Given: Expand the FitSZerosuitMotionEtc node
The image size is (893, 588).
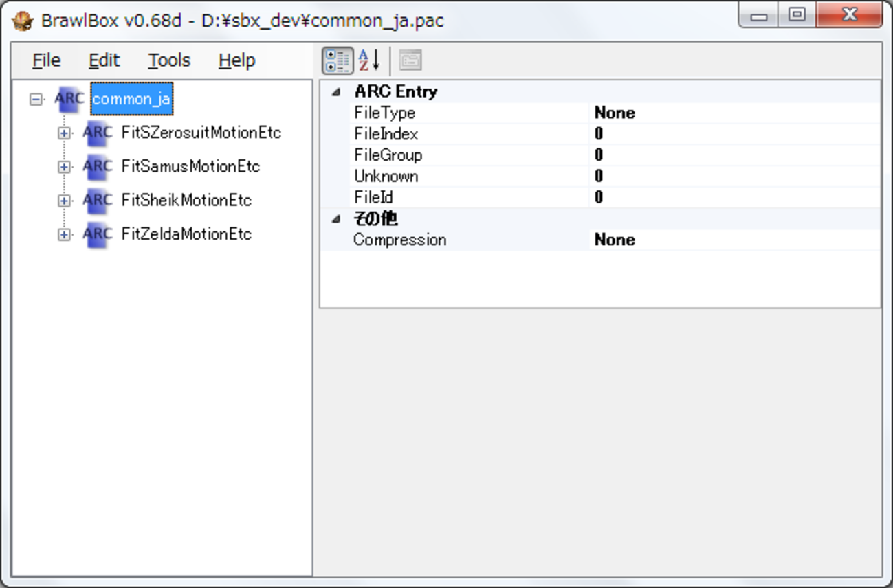Looking at the screenshot, I should (x=64, y=133).
